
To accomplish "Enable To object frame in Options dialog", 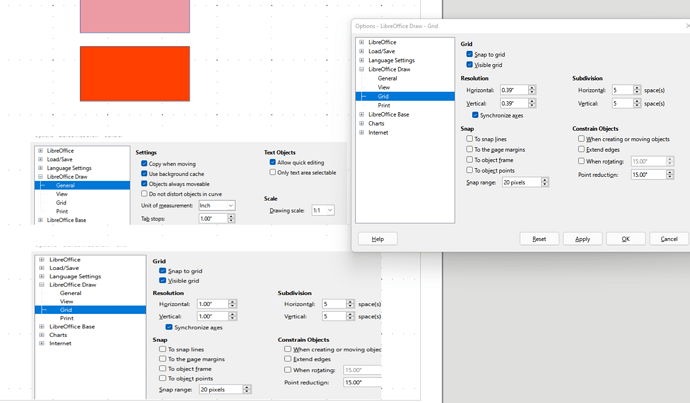I will [470, 160].
